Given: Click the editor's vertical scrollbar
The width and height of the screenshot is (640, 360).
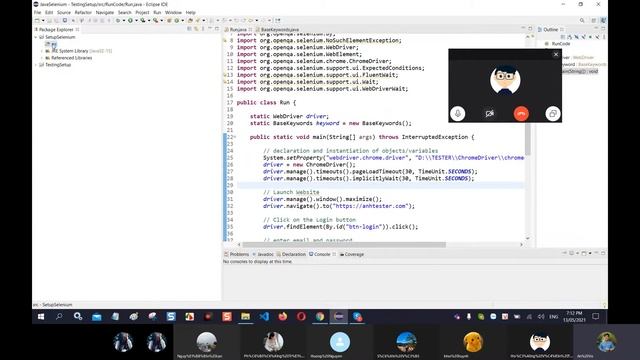Looking at the screenshot, I should [528, 139].
